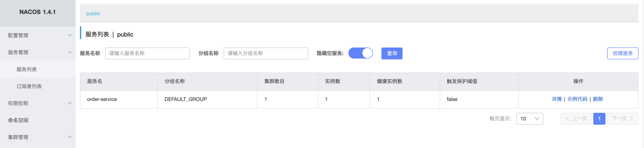This screenshot has height=148, width=644.
Task: Expand the 权限控制 chevron arrow
Action: coord(70,103)
